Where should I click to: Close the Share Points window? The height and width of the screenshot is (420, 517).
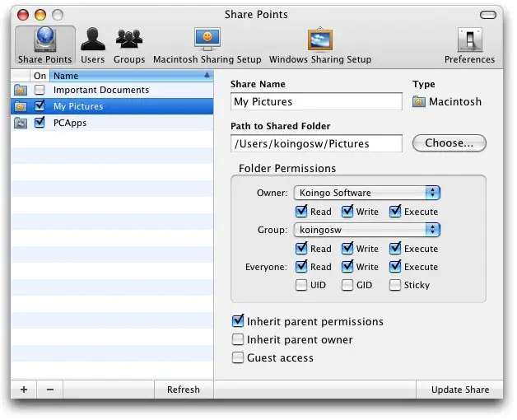click(x=23, y=15)
